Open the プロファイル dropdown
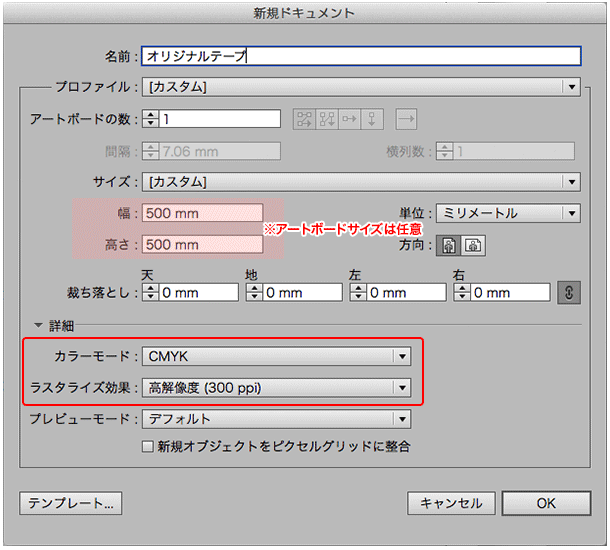The image size is (610, 550). click(x=361, y=87)
